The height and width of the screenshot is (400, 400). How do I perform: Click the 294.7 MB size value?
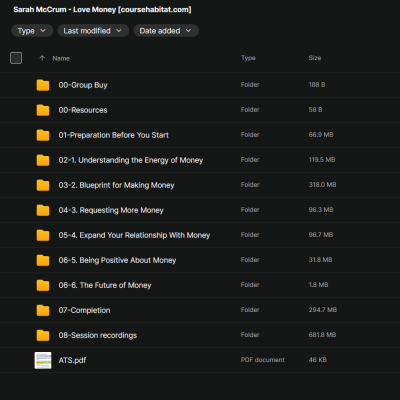[x=323, y=310]
